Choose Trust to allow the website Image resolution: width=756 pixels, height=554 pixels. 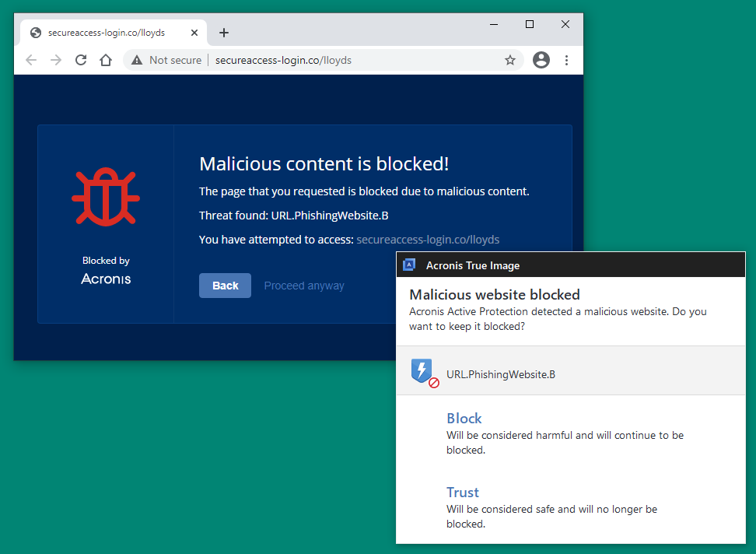pyautogui.click(x=463, y=493)
